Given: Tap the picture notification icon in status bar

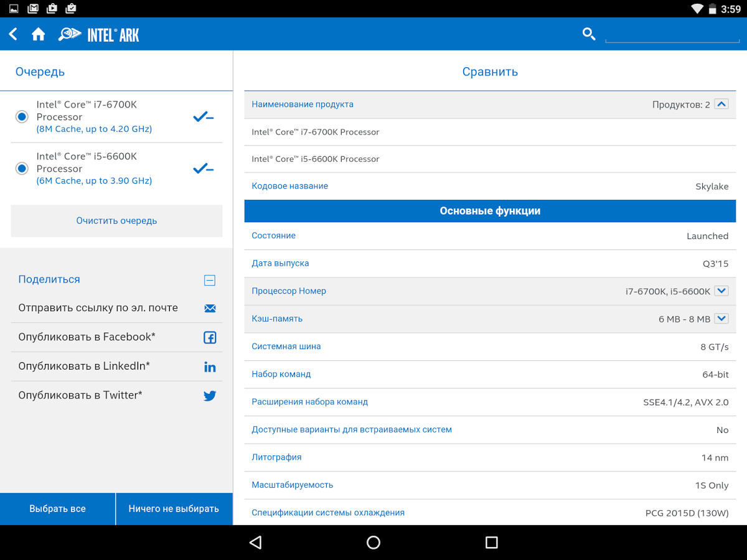Looking at the screenshot, I should click(14, 9).
